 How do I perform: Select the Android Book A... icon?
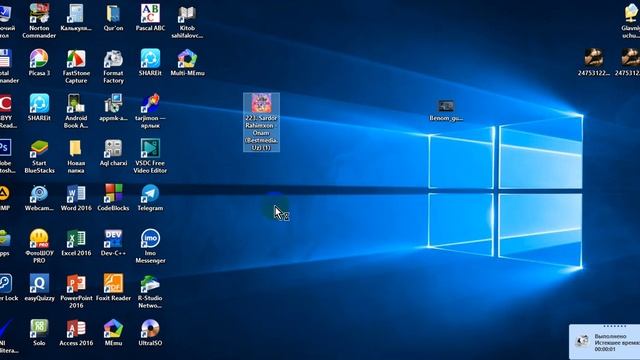[76, 111]
